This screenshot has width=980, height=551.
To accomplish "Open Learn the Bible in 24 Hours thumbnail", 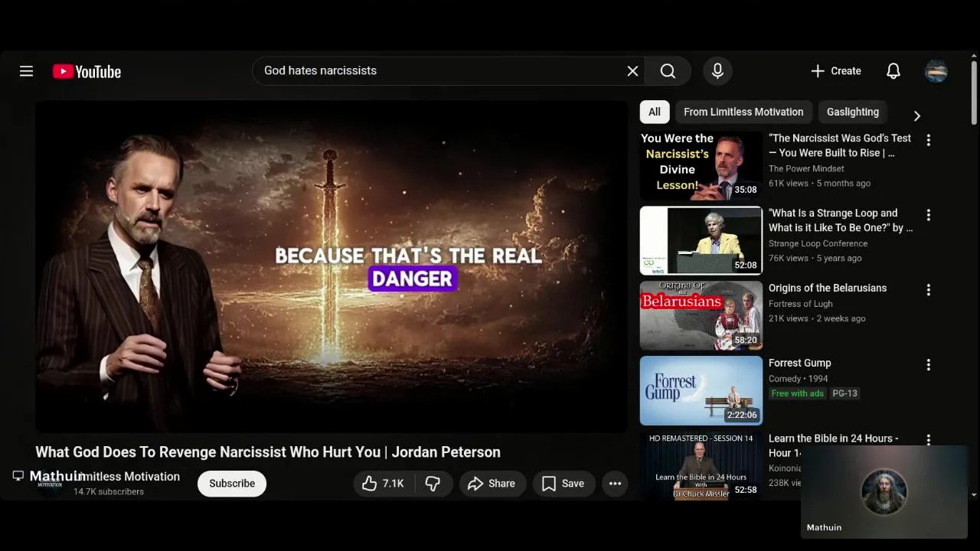I will (x=701, y=466).
